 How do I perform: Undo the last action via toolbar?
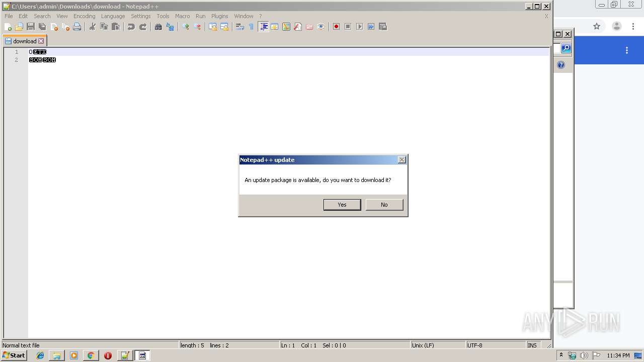(131, 27)
